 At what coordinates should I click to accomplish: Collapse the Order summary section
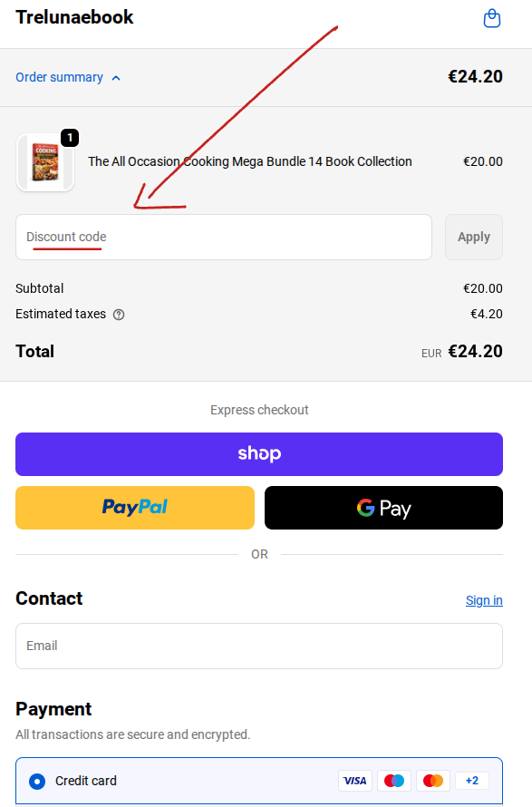coord(68,77)
